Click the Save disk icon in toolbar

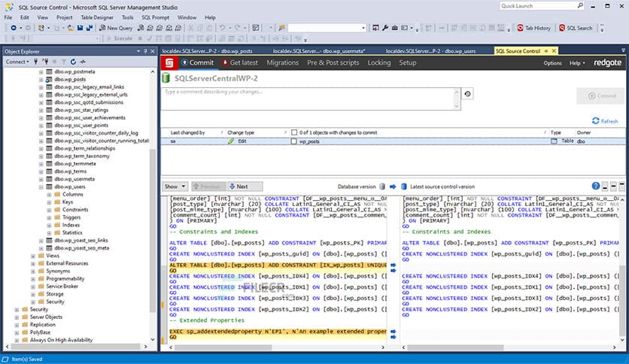tap(80, 28)
